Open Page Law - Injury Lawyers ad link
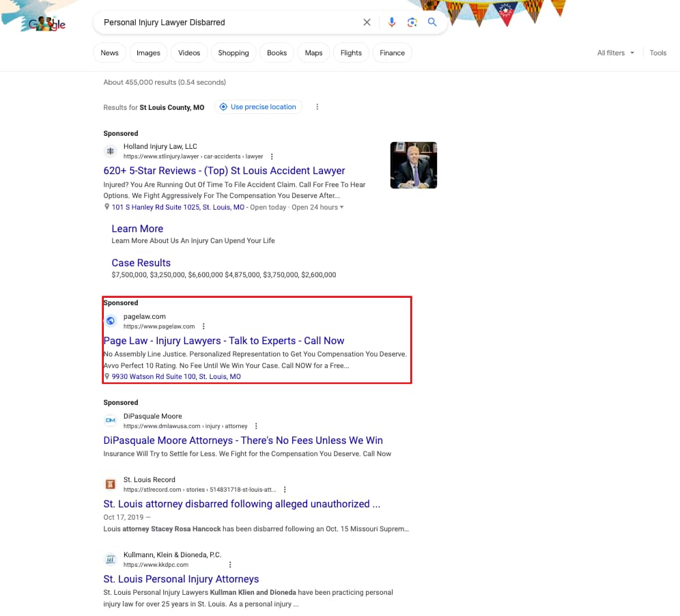Image resolution: width=680 pixels, height=616 pixels. click(224, 341)
